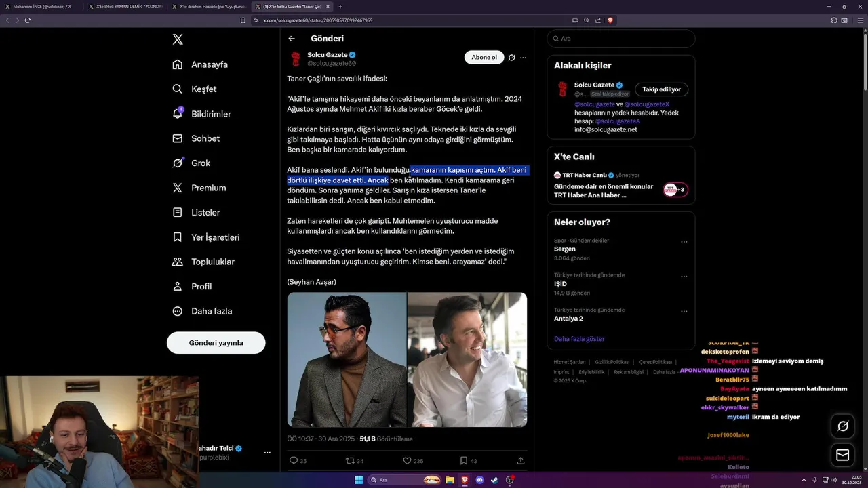
Task: Click the Abone ol button
Action: click(x=484, y=58)
